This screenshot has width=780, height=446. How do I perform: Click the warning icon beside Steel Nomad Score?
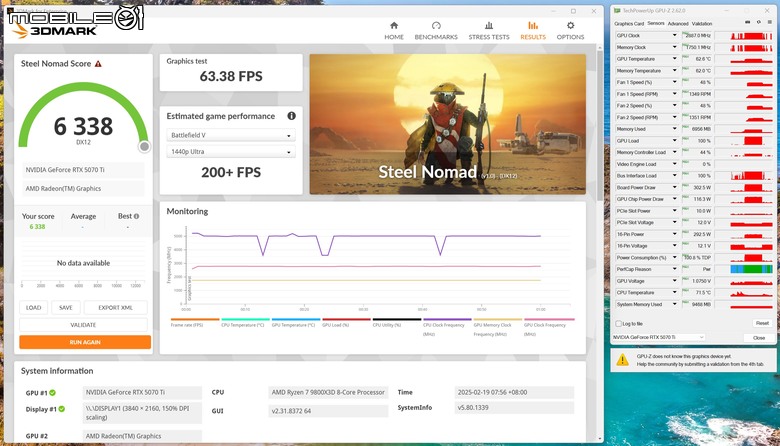pos(98,64)
